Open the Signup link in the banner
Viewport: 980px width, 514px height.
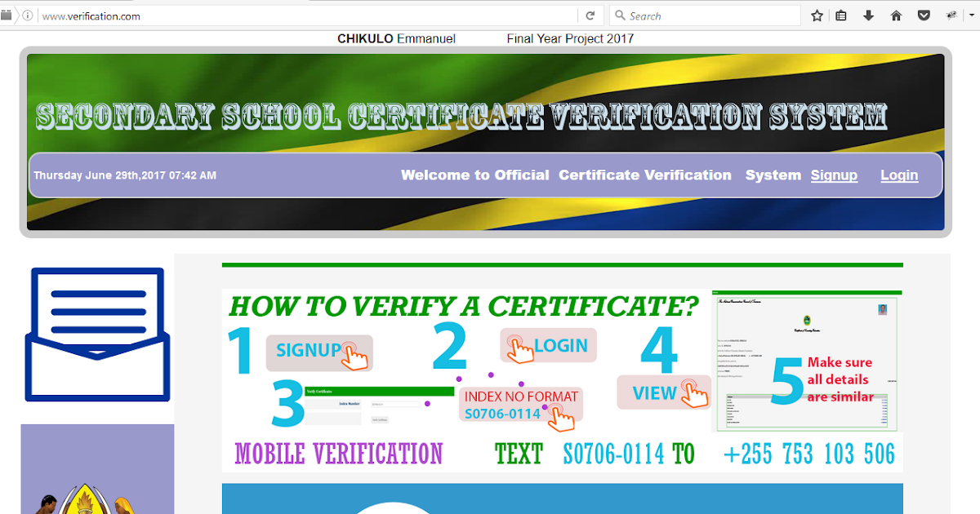[834, 175]
